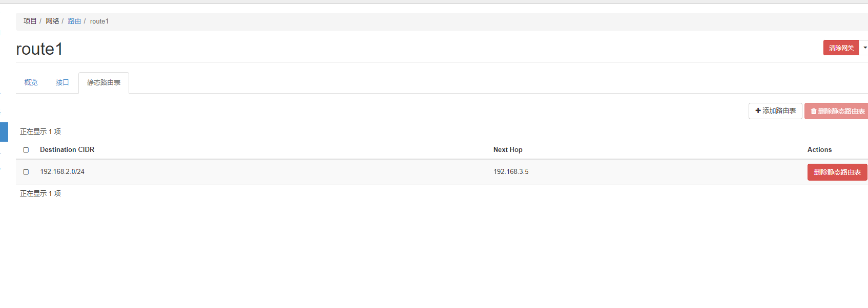Screen dimensions: 868x308
Task: Select the 静态路由表 tab
Action: coord(104,82)
